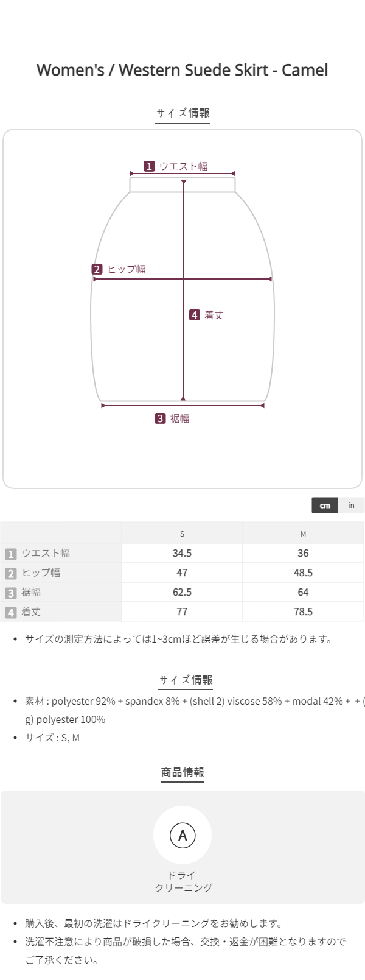Viewport: 365px width, 980px height.
Task: Click number 3 hem badge in diagram
Action: [x=160, y=418]
